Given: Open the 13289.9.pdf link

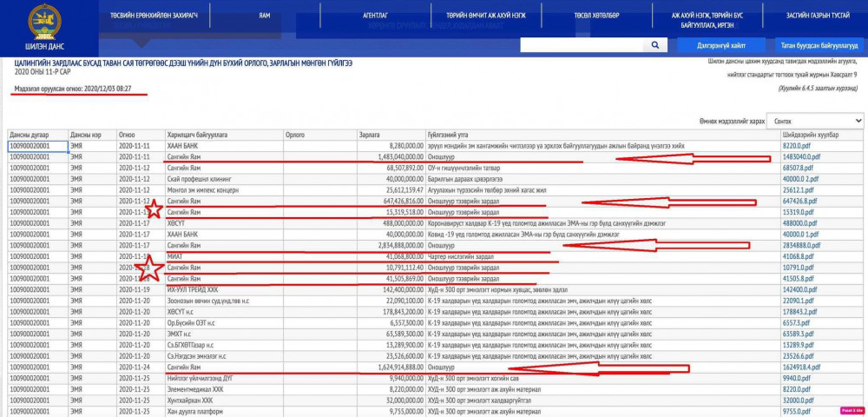Looking at the screenshot, I should pyautogui.click(x=797, y=345).
